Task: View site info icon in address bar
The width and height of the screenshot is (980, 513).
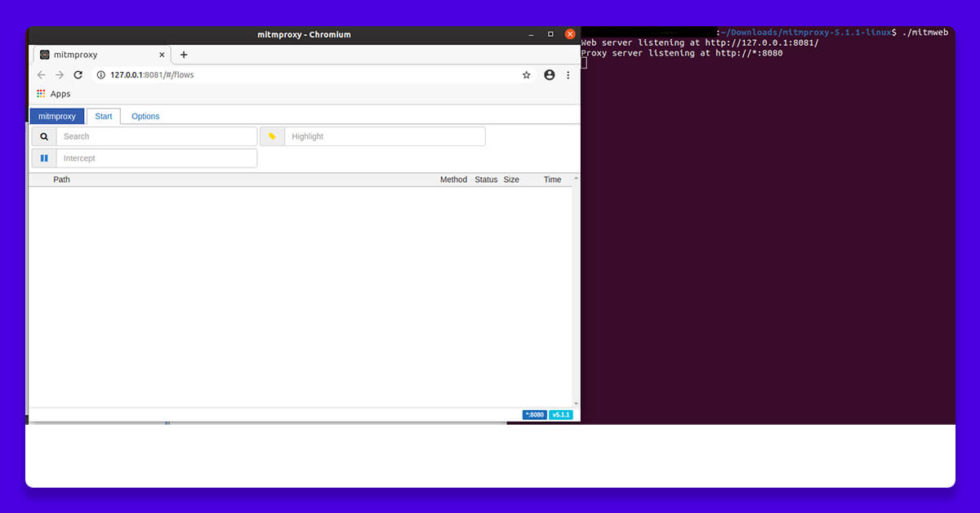Action: [101, 75]
